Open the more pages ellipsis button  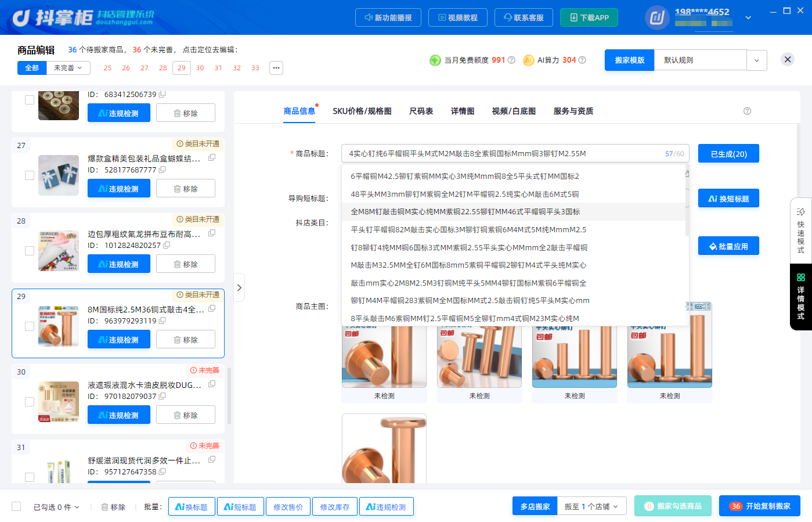[276, 68]
